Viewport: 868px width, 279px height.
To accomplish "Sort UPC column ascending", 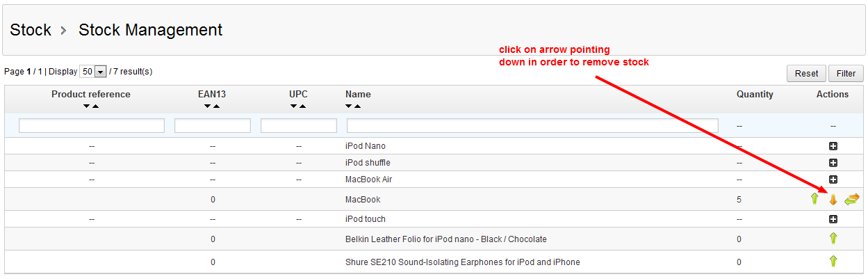I will [303, 106].
